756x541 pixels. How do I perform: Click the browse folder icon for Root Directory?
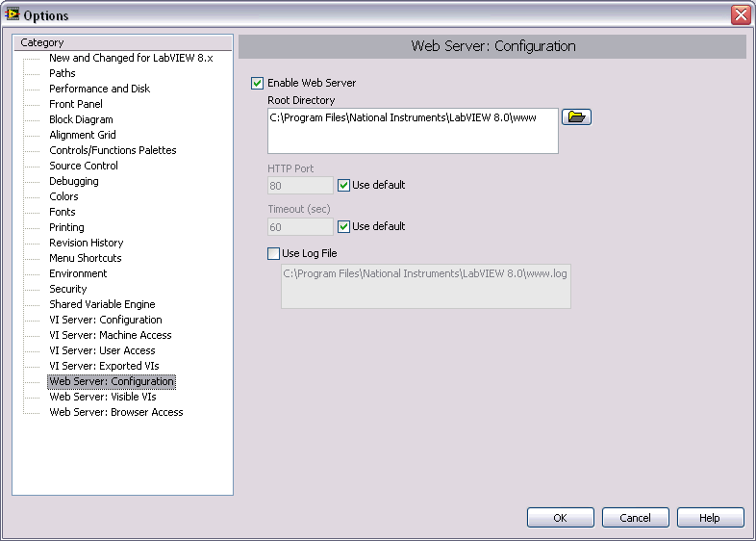click(577, 116)
